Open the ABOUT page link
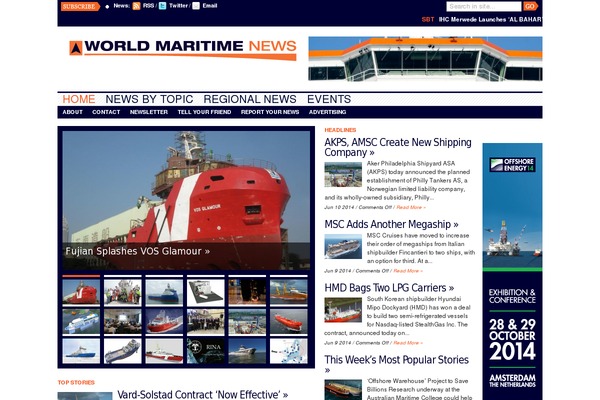600x400 pixels. (73, 112)
